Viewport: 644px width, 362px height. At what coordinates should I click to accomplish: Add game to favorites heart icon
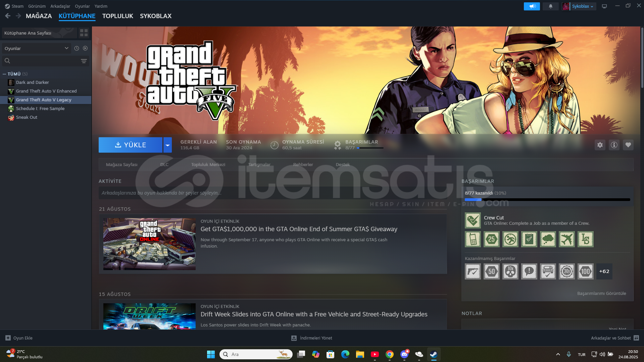(628, 145)
